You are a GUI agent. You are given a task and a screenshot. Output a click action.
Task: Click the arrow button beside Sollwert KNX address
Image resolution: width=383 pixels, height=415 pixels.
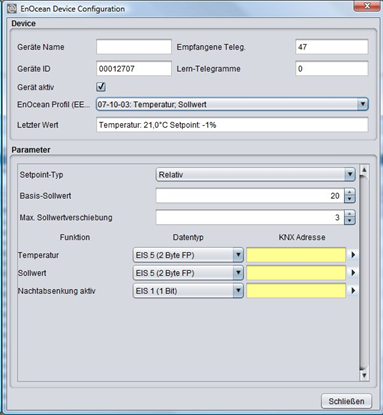353,273
